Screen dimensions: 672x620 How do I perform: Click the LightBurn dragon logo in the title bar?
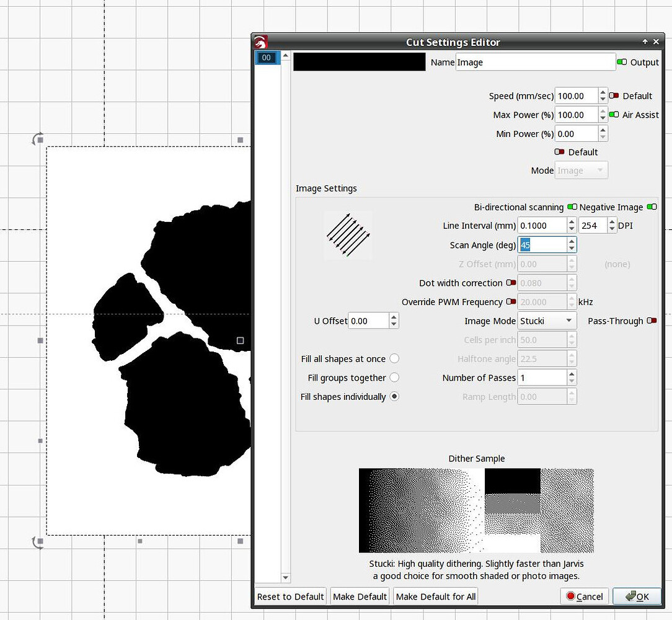[260, 42]
